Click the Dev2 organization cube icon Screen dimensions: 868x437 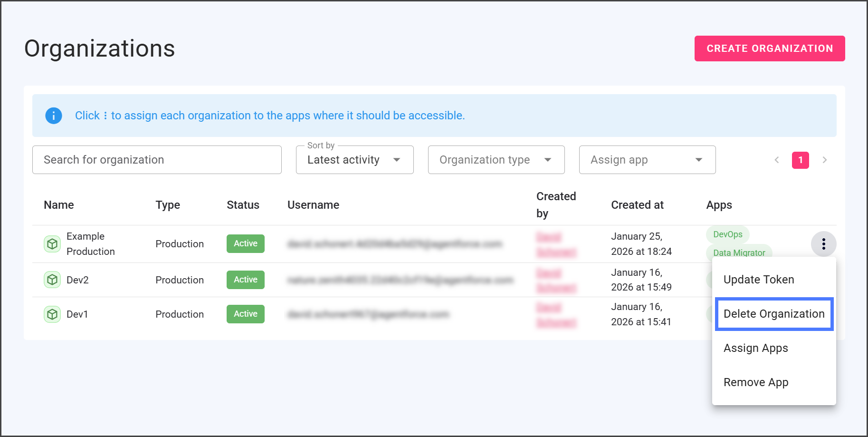point(52,280)
